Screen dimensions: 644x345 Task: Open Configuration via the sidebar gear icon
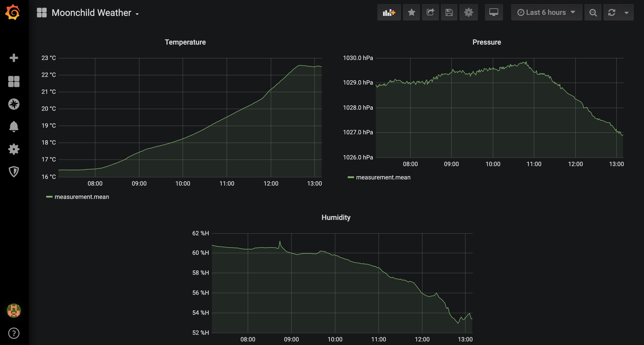click(14, 149)
